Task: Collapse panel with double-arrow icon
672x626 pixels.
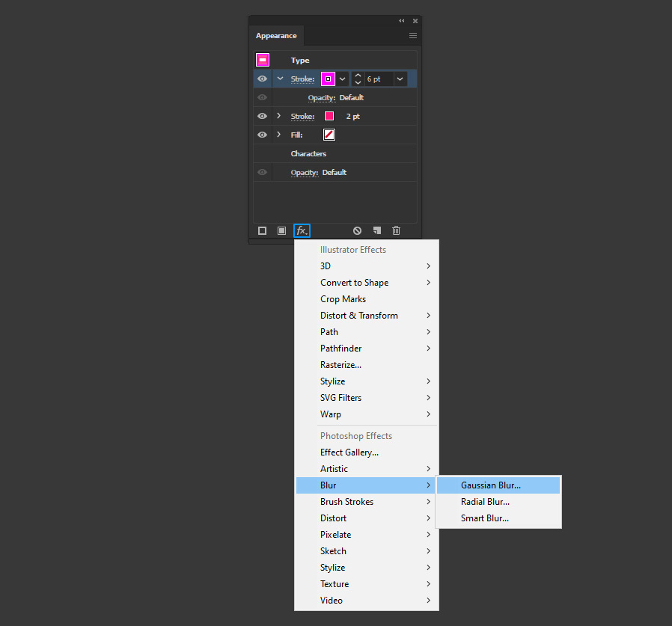Action: (x=402, y=20)
